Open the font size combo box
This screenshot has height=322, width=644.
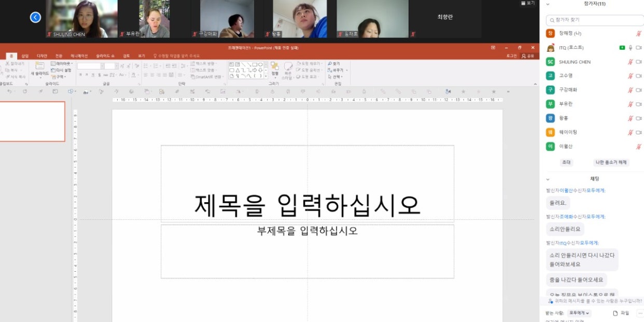point(111,66)
